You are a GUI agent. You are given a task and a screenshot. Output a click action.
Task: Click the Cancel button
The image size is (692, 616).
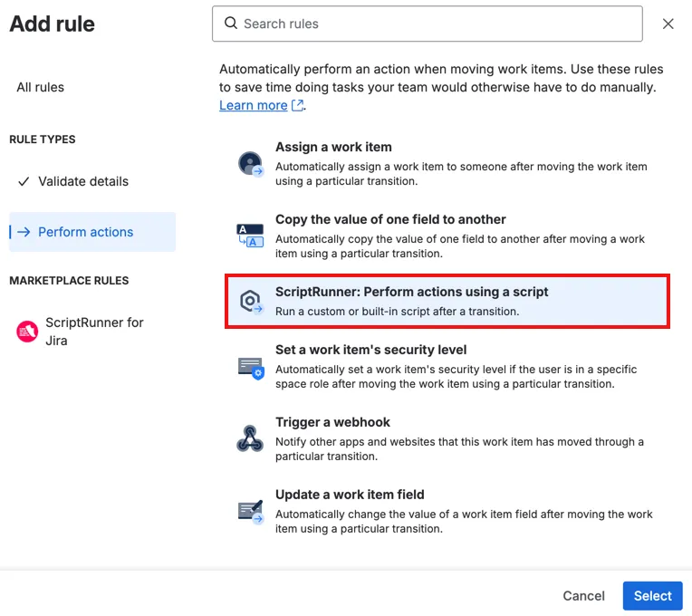[583, 596]
